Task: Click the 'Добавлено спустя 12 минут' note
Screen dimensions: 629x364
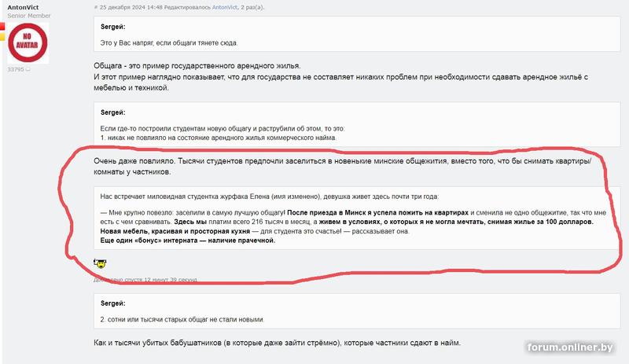Action: [145, 279]
